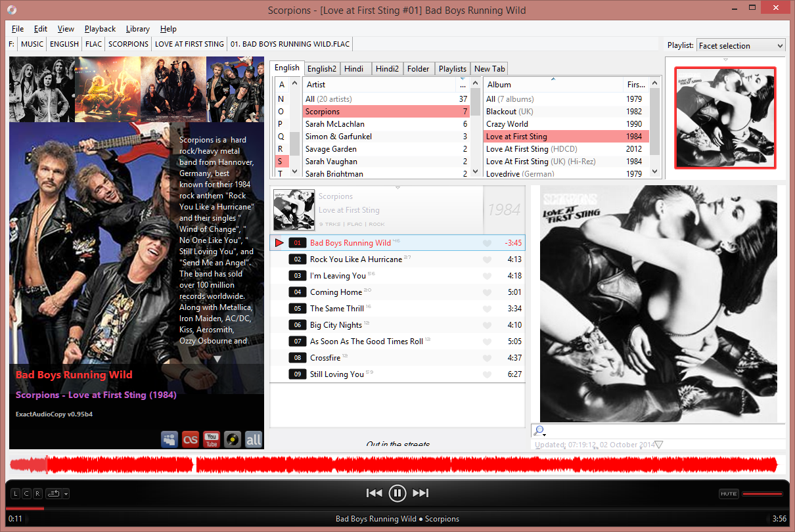The width and height of the screenshot is (795, 532).
Task: Open the View menu
Action: tap(66, 29)
